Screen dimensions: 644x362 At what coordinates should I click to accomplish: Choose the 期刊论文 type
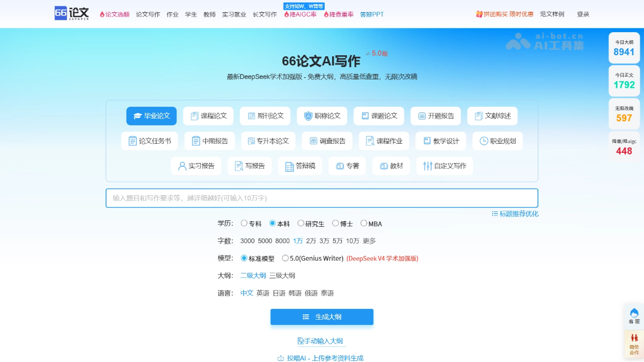[265, 116]
